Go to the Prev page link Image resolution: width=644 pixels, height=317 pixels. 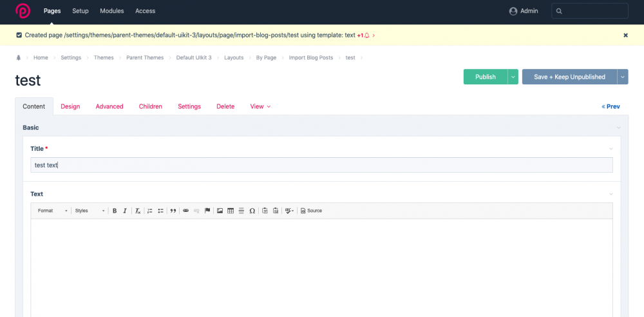[611, 106]
